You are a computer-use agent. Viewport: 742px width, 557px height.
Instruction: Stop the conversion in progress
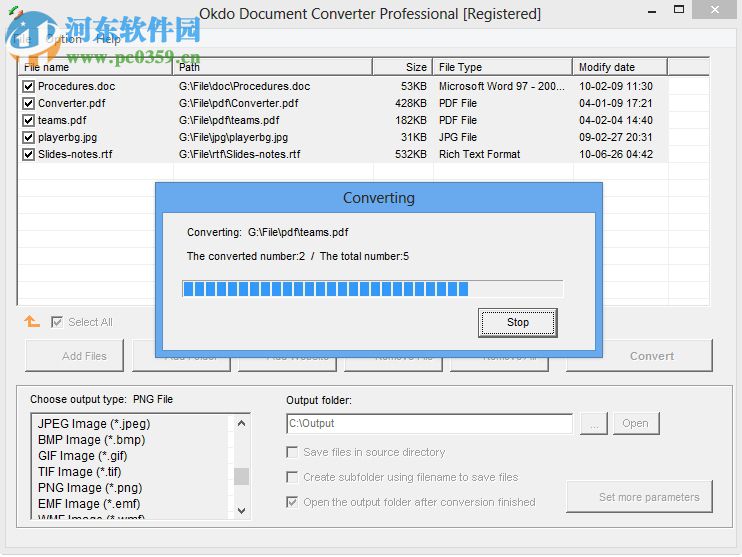518,322
